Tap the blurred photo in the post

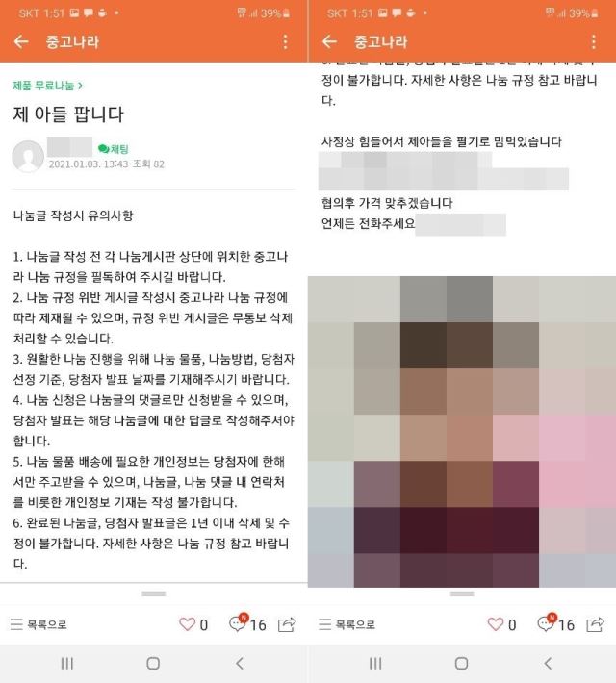click(462, 432)
